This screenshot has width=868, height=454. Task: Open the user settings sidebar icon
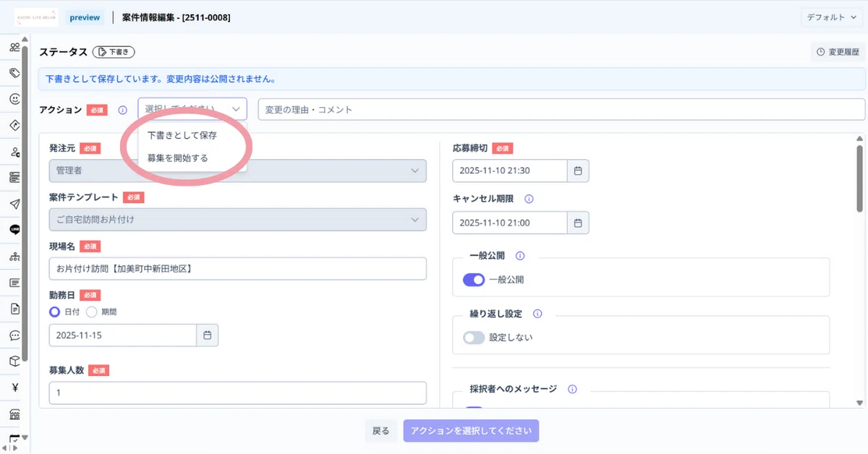click(14, 152)
